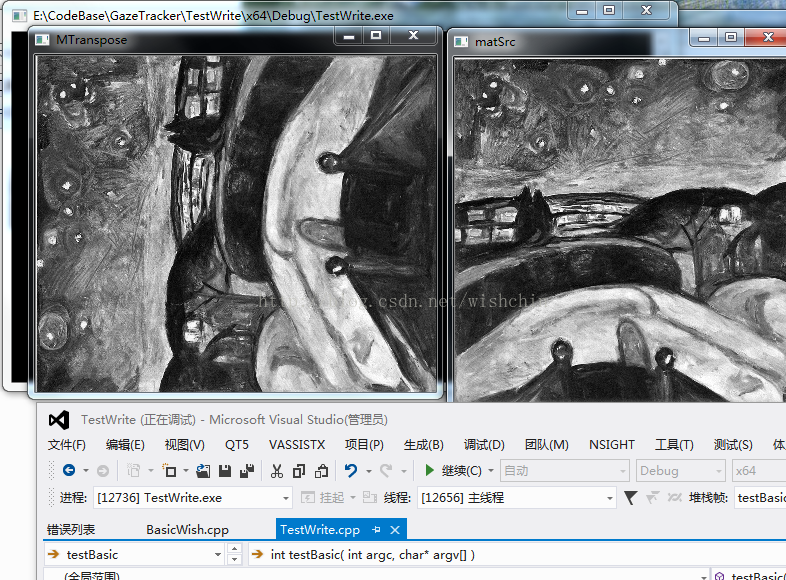Click the add-item icon left of New Project

(x=133, y=471)
